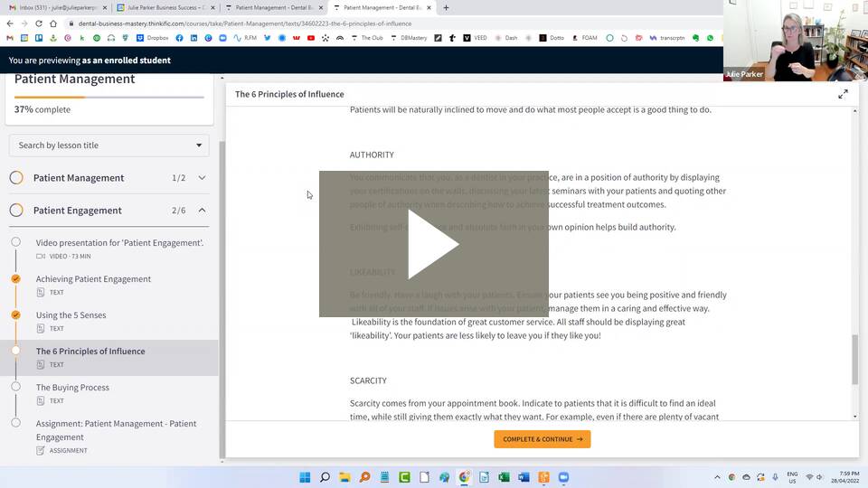
Task: Open the Search by lesson title dropdown
Action: click(109, 145)
